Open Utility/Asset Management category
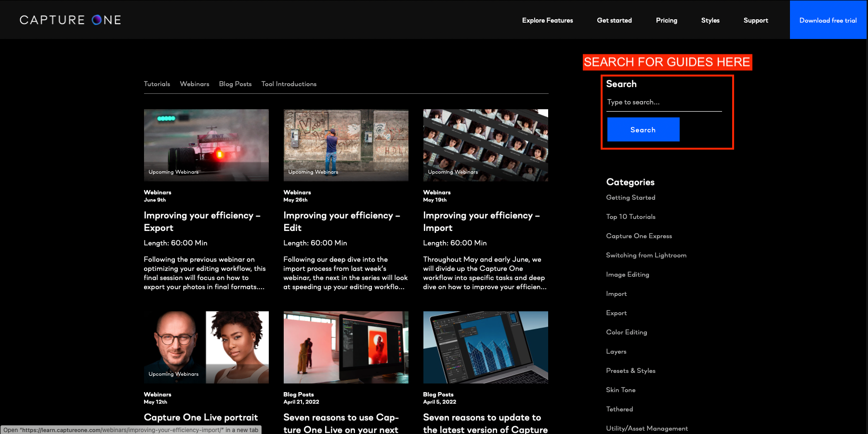 (x=647, y=428)
